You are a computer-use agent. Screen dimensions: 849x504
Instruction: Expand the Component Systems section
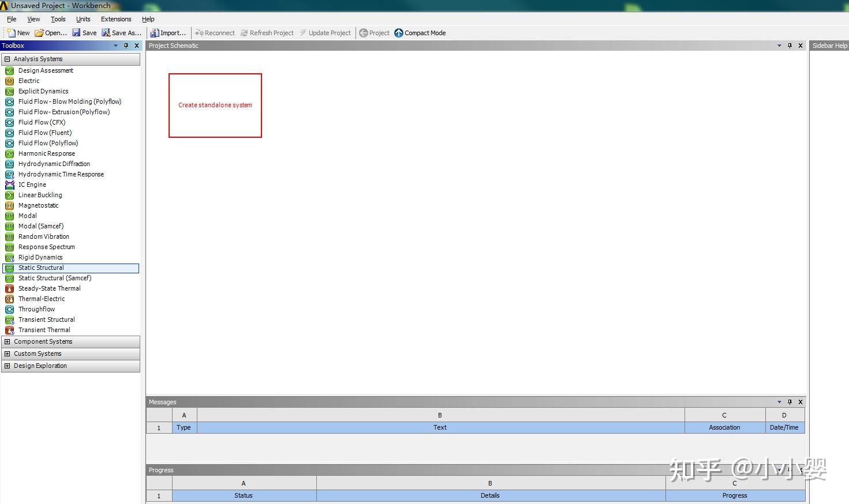coord(7,341)
